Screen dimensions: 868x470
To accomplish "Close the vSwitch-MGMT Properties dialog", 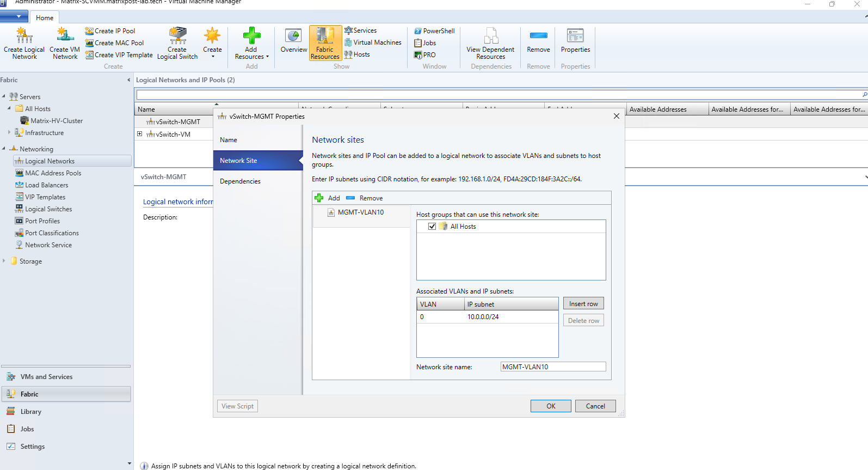I will [617, 116].
